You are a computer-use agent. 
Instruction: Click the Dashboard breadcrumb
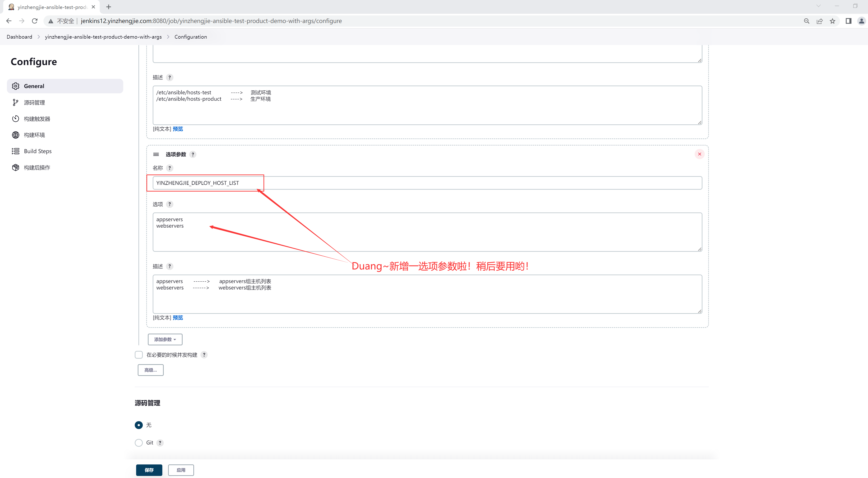20,37
